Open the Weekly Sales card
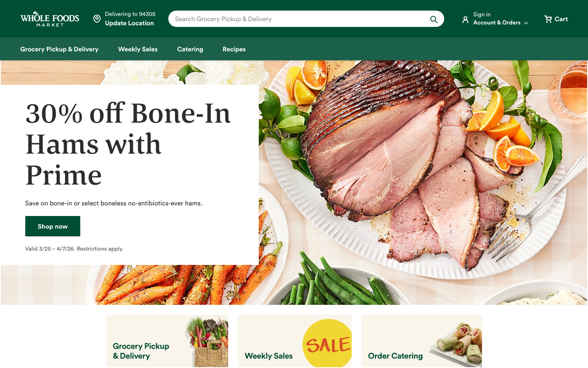This screenshot has width=588, height=368. click(x=295, y=341)
